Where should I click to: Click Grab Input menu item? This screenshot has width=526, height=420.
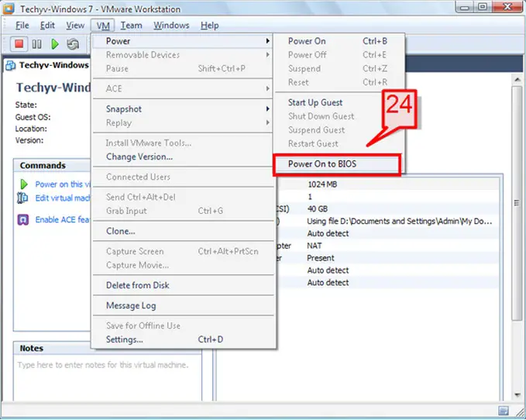click(x=183, y=211)
